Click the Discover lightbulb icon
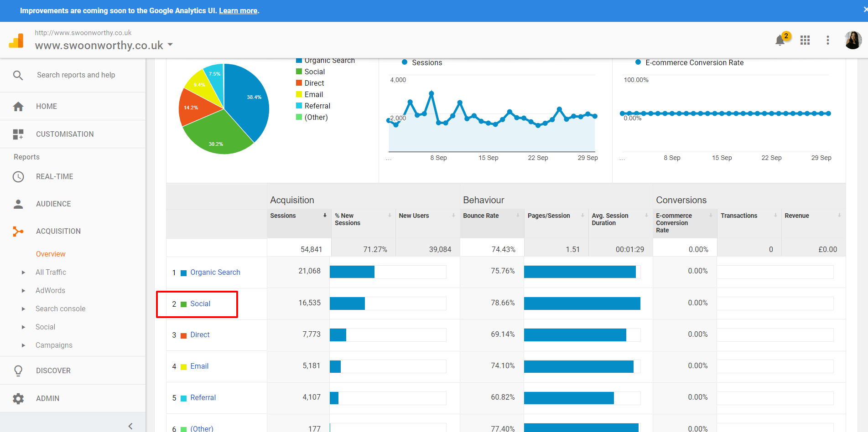The width and height of the screenshot is (868, 432). (18, 371)
